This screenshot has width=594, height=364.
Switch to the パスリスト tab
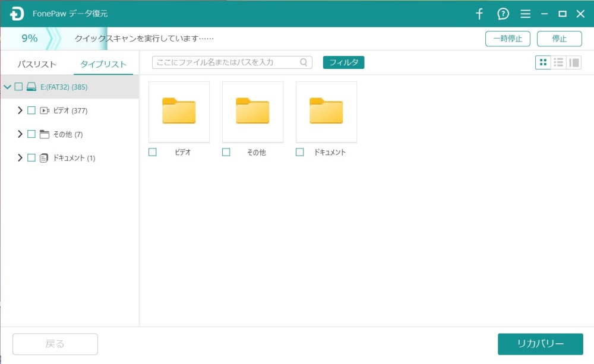(x=37, y=64)
